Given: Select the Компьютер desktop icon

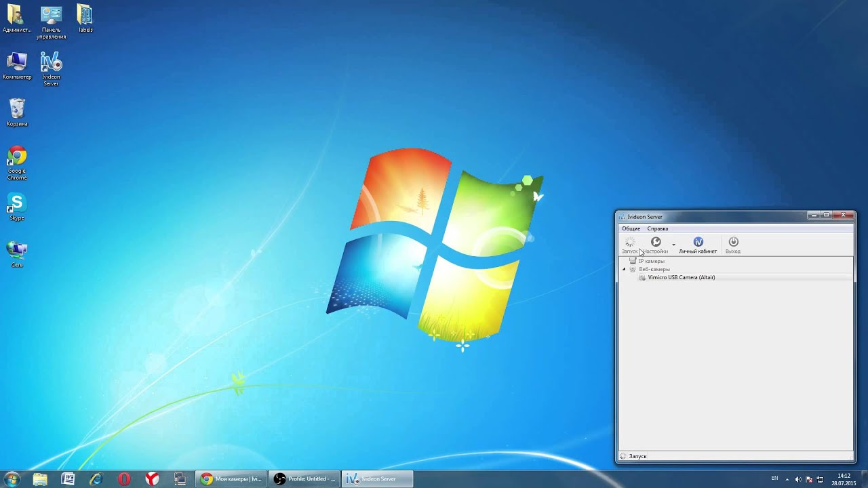Looking at the screenshot, I should (17, 66).
